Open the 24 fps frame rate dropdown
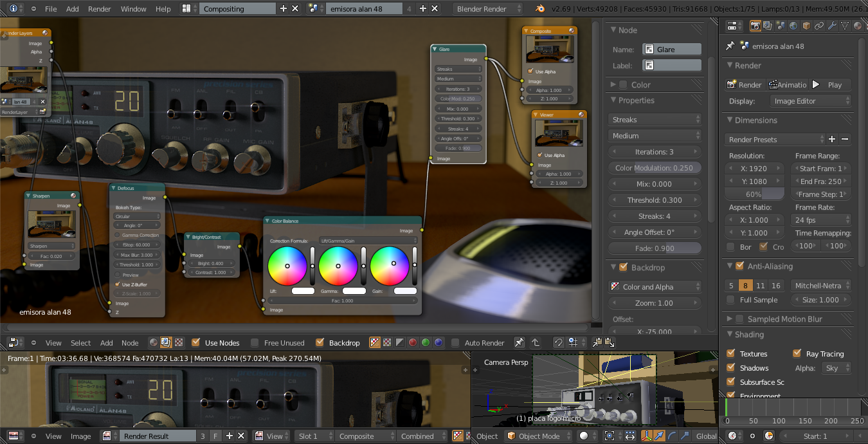868x444 pixels. click(822, 220)
